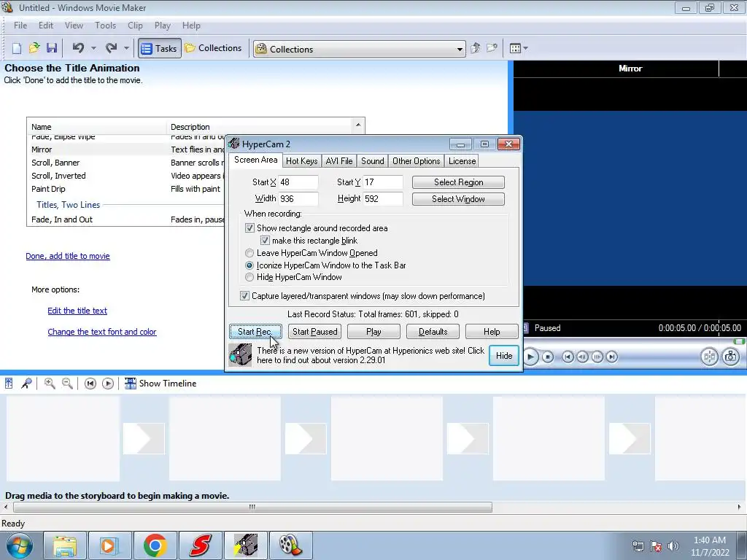747x560 pixels.
Task: Expand the Undo history dropdown arrow
Action: point(93,48)
